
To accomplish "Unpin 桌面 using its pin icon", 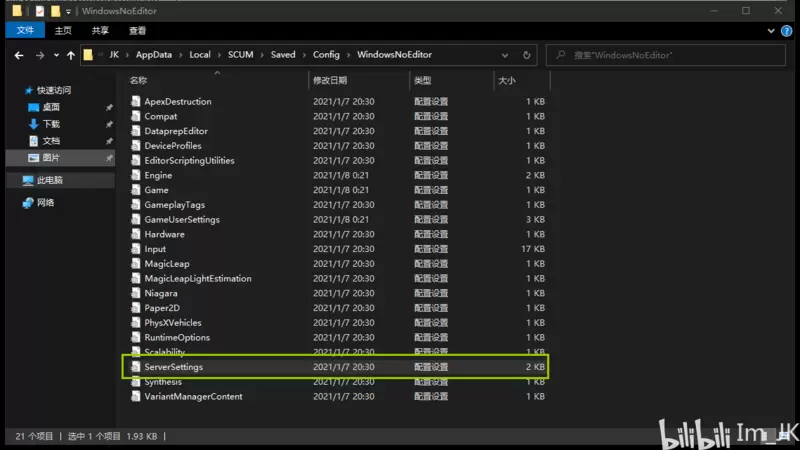I will click(x=109, y=107).
